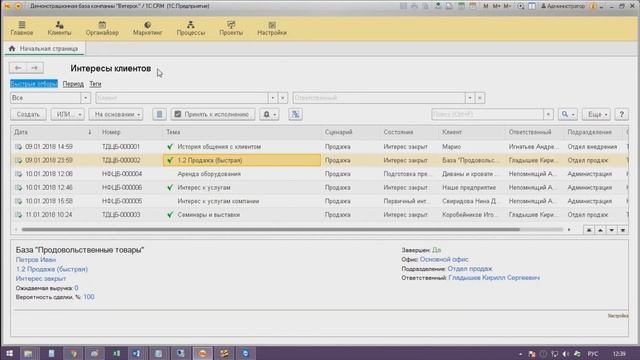Clear the Ответственный filter field
The width and height of the screenshot is (640, 360).
(480, 98)
